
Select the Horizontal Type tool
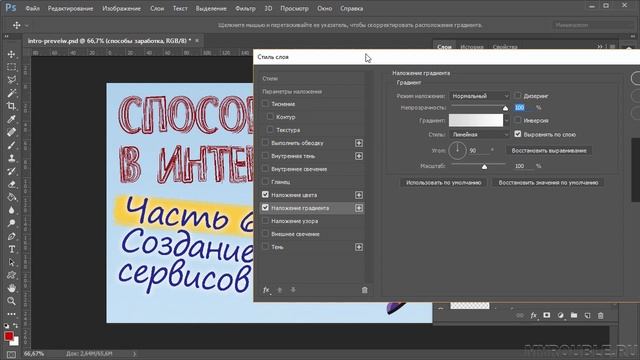[x=11, y=249]
